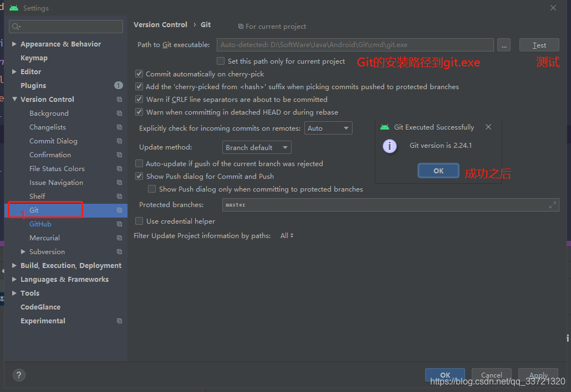Uncheck 'Show Push dialog for Commit and Push'
This screenshot has width=571, height=392.
point(139,177)
